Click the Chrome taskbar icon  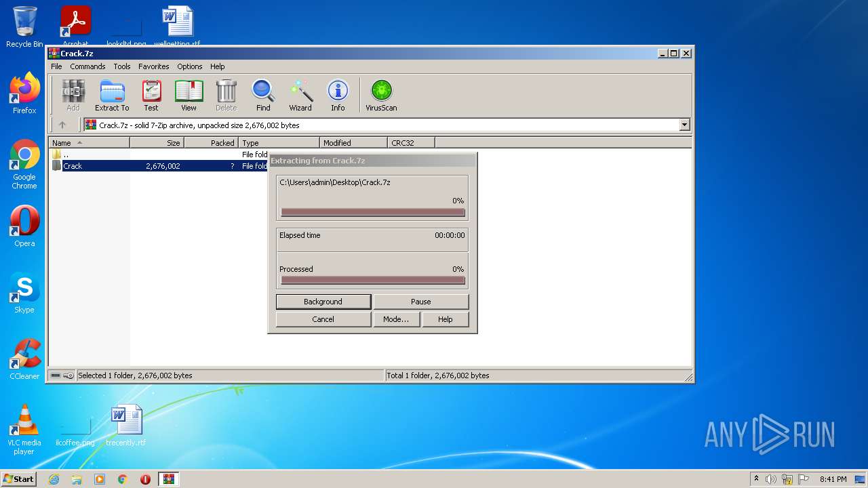pos(123,479)
